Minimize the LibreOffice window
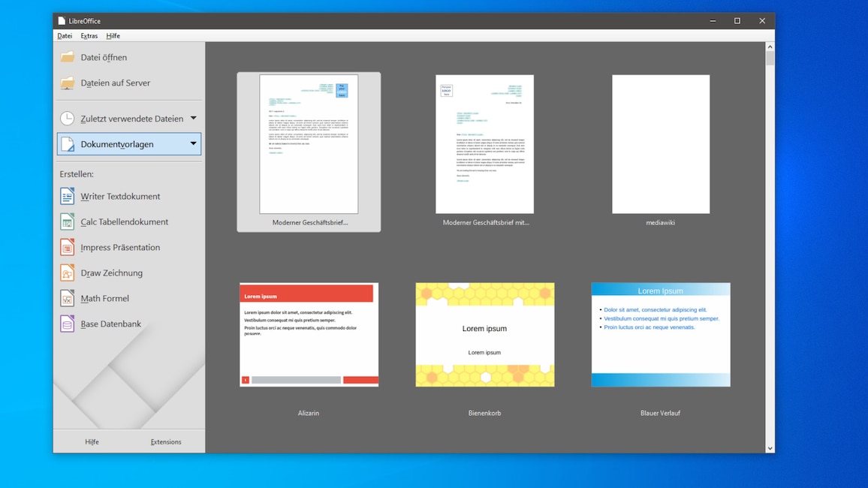The image size is (868, 488). pyautogui.click(x=713, y=21)
